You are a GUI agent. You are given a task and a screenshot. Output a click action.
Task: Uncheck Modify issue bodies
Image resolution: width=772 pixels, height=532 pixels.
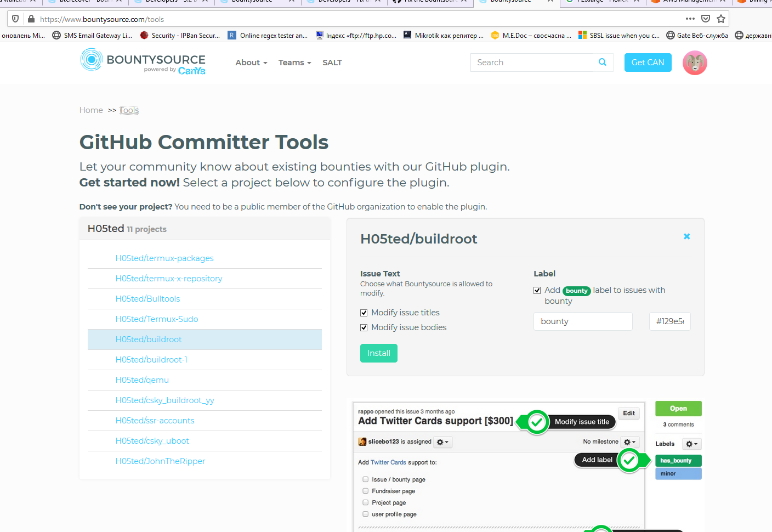coord(364,327)
